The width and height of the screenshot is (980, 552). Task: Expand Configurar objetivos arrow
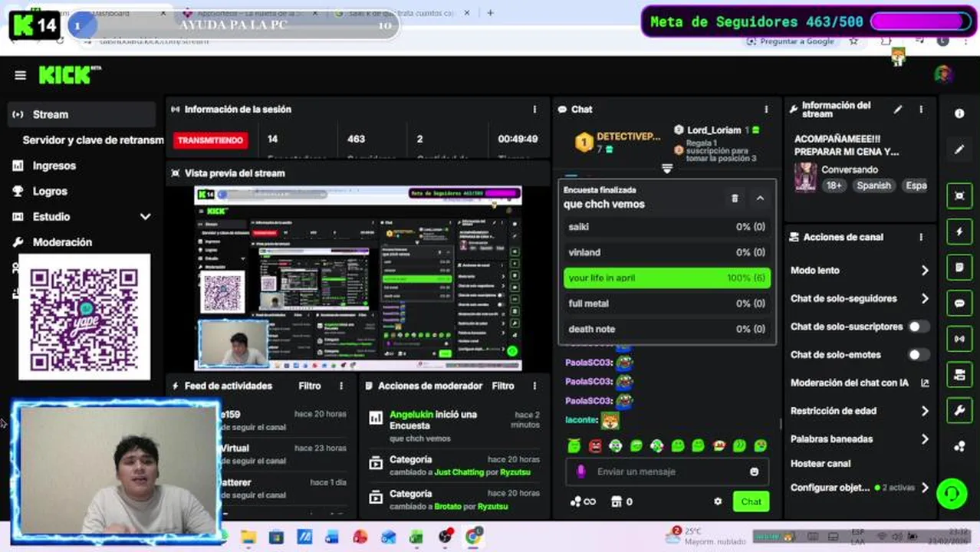coord(925,488)
